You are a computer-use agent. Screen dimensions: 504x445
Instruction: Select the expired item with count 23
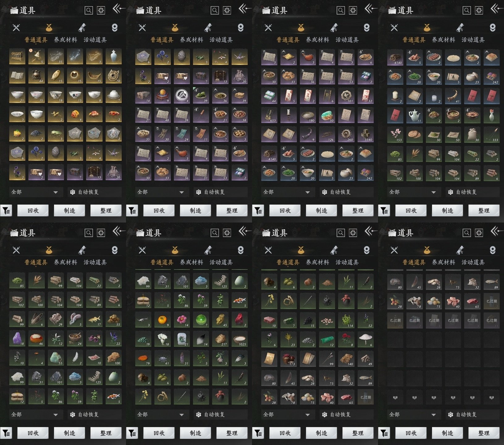point(395,321)
